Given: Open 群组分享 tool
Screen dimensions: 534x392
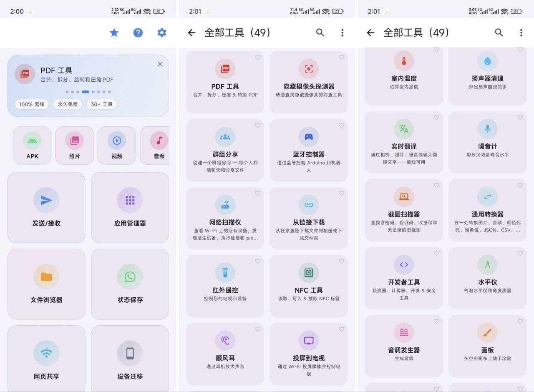Looking at the screenshot, I should point(225,150).
